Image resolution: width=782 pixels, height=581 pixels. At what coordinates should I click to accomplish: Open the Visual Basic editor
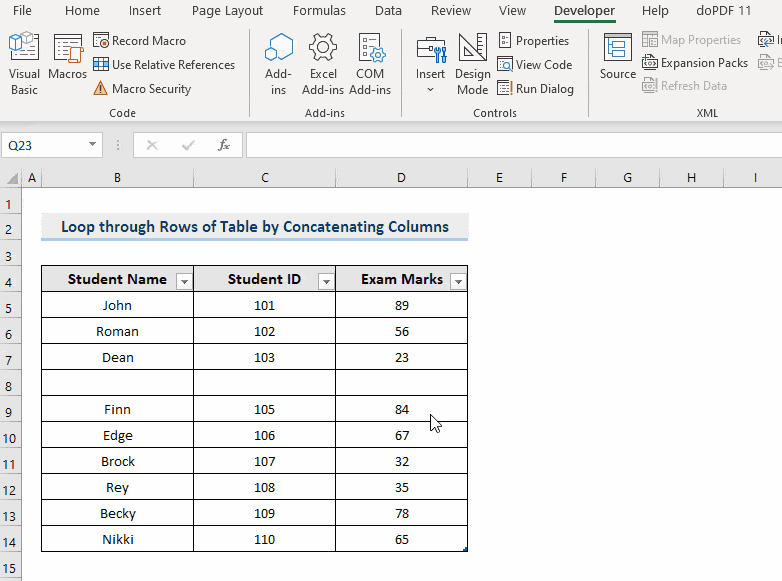coord(24,63)
